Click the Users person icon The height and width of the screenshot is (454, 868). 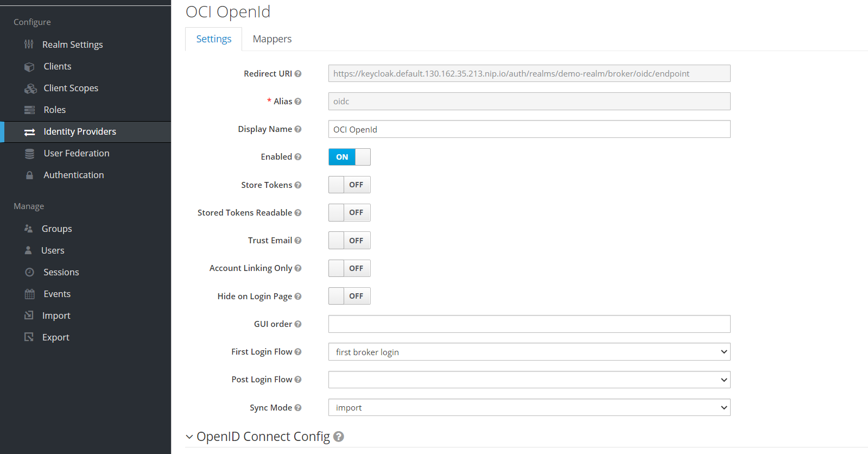[x=28, y=250]
